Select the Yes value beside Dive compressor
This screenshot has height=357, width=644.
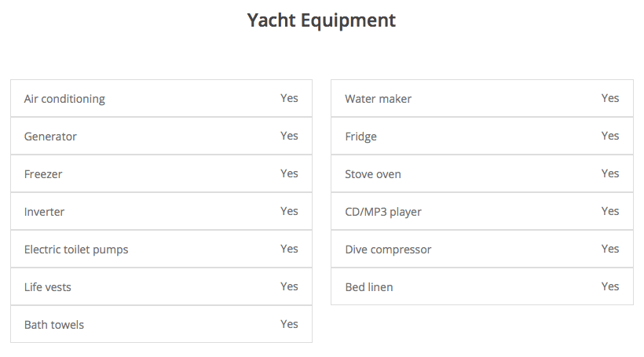pos(610,249)
